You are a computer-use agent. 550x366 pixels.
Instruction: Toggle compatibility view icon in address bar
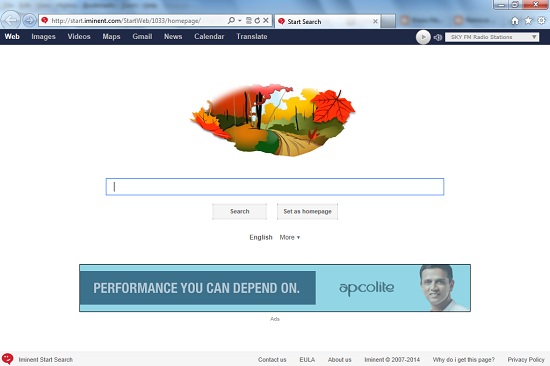click(249, 20)
